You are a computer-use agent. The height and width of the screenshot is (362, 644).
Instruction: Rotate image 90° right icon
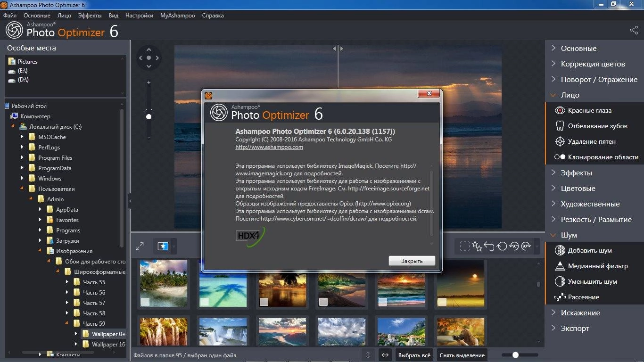click(526, 246)
